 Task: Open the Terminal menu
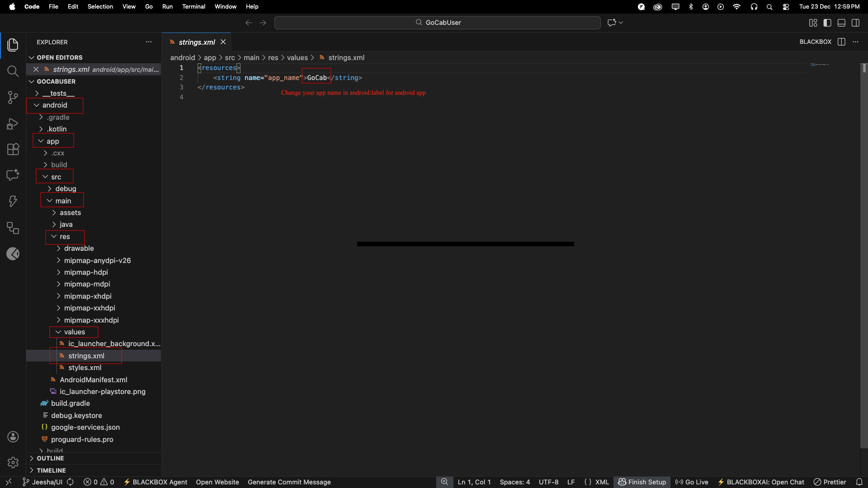click(x=193, y=6)
